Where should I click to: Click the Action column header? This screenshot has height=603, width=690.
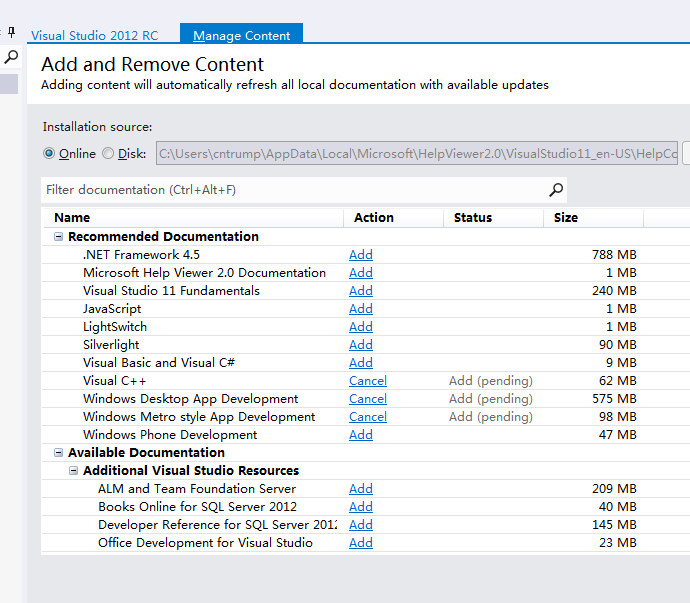393,217
